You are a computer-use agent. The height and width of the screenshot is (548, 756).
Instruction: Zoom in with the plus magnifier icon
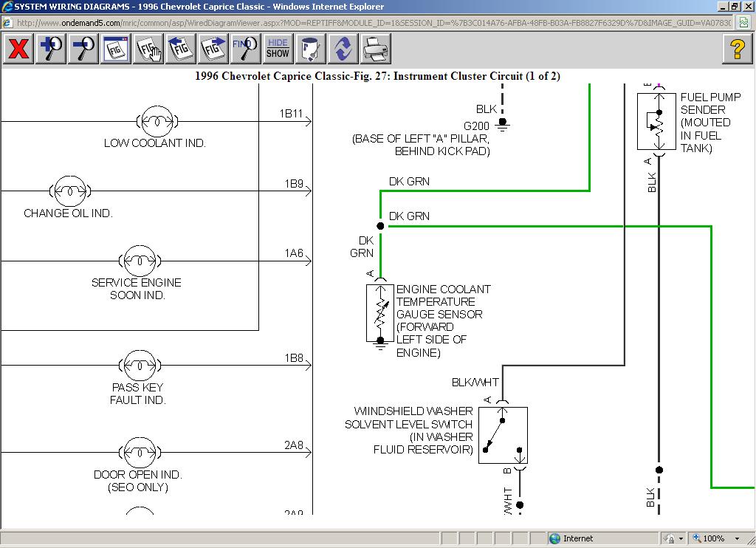click(51, 49)
